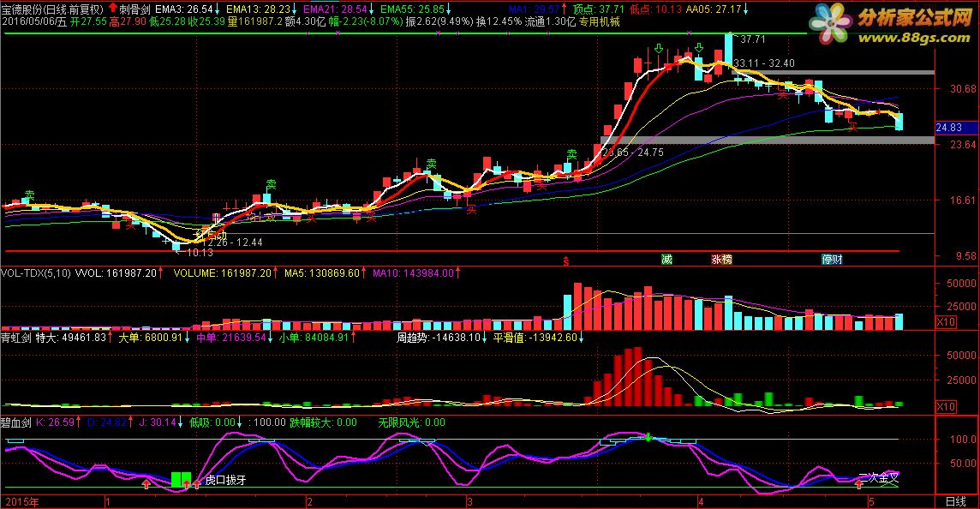Click the 小单: 84084.91 value
980x509 pixels.
(x=314, y=338)
